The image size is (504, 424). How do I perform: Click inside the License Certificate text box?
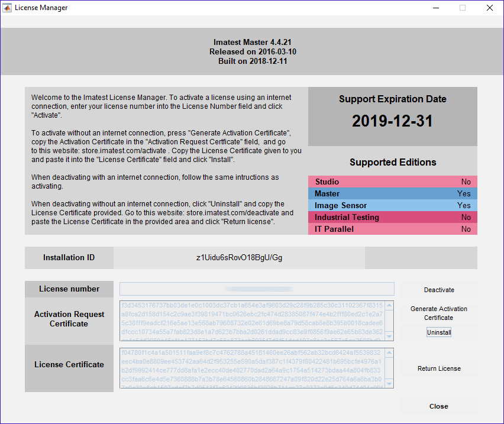[x=253, y=368]
